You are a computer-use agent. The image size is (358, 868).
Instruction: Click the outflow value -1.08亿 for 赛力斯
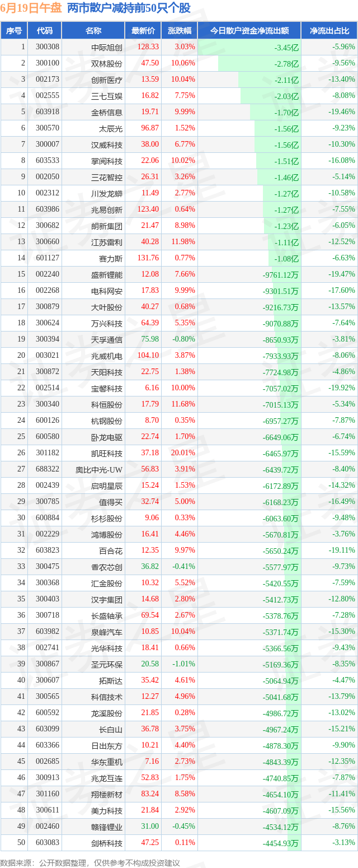286,258
